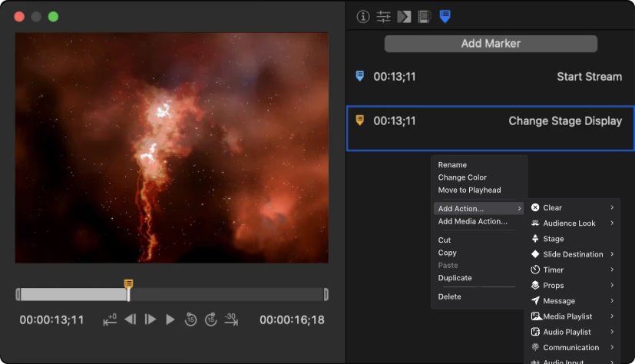Choose Copy from the context menu

(x=447, y=253)
